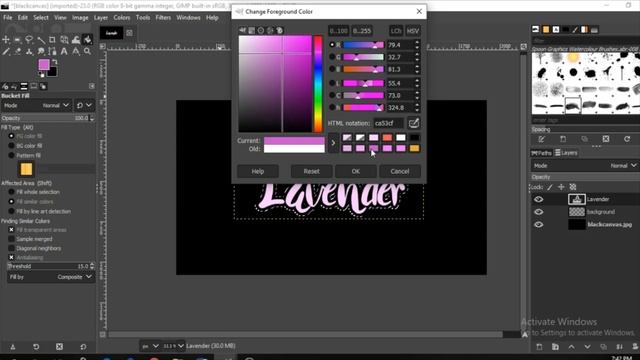640x360 pixels.
Task: Create new layer icon at panel bottom
Action: click(539, 347)
